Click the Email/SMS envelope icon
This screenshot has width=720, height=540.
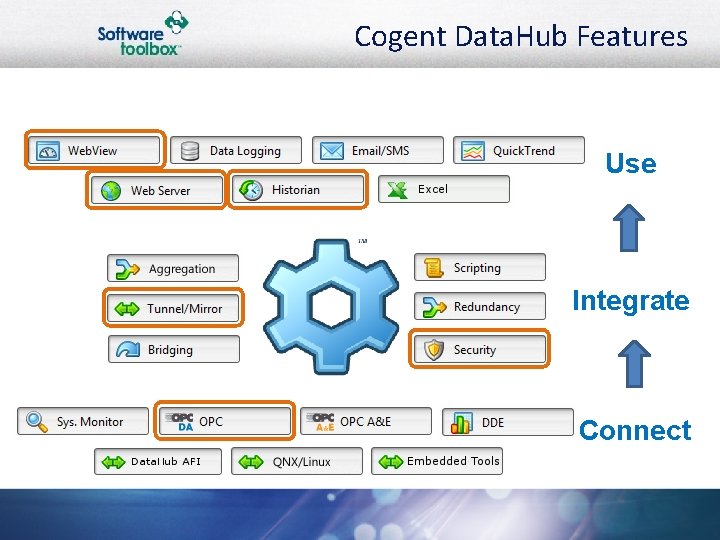(x=332, y=151)
